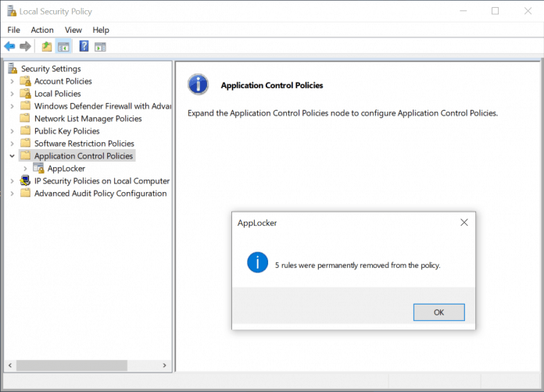Expand Advanced Audit Policy Configuration node
This screenshot has width=544, height=392.
(13, 194)
